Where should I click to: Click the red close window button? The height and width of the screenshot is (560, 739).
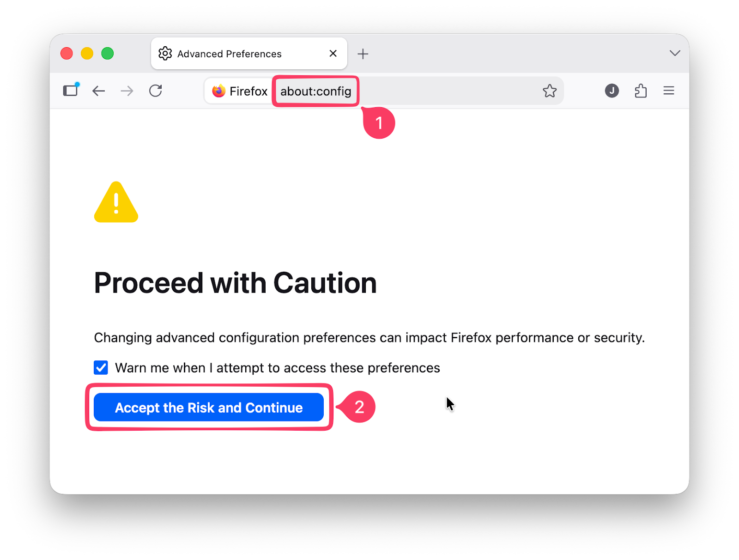pos(67,54)
